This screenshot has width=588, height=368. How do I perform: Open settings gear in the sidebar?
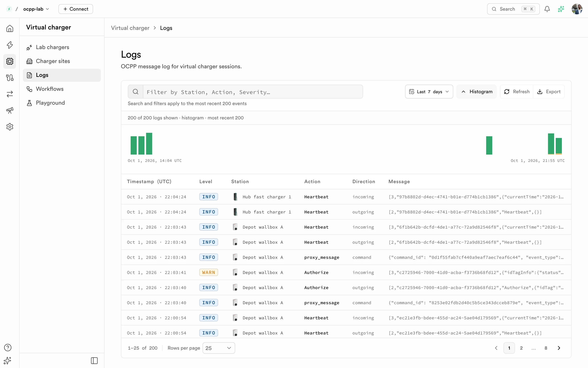pyautogui.click(x=10, y=127)
